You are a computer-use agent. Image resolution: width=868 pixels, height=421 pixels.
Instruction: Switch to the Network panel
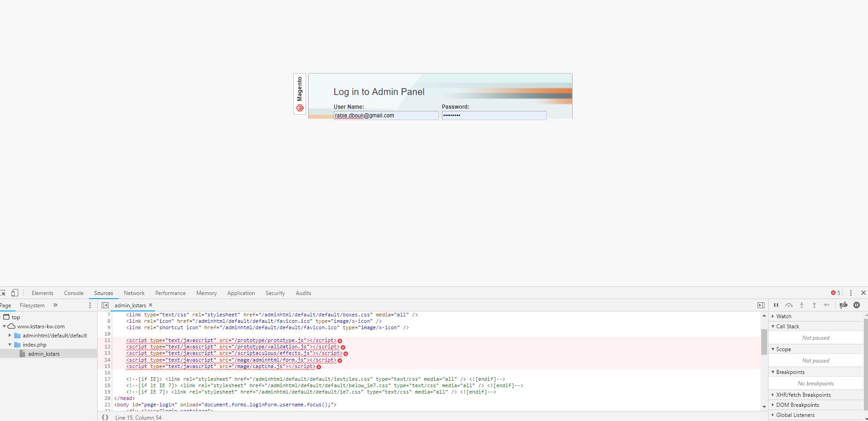pyautogui.click(x=134, y=293)
